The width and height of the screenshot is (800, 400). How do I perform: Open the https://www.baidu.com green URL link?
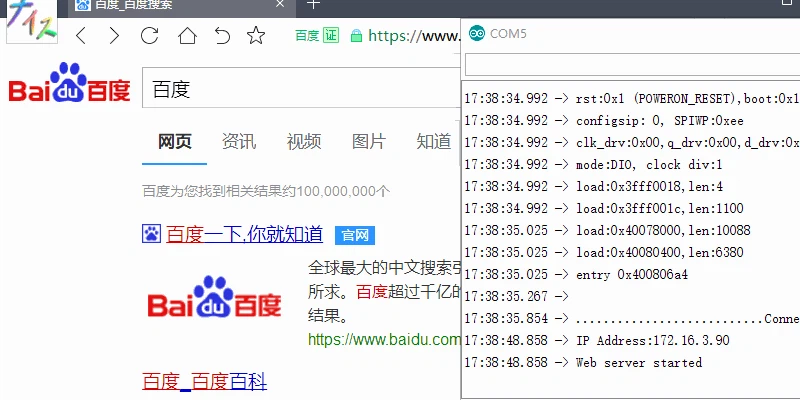[x=385, y=339]
